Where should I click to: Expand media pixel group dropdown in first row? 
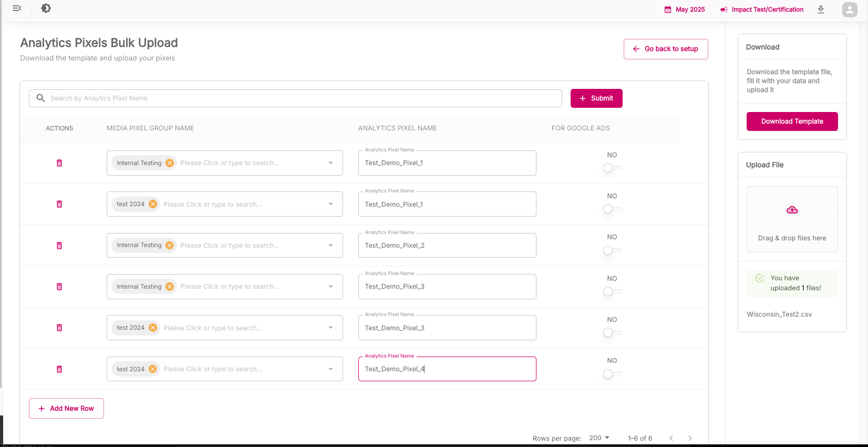(330, 163)
